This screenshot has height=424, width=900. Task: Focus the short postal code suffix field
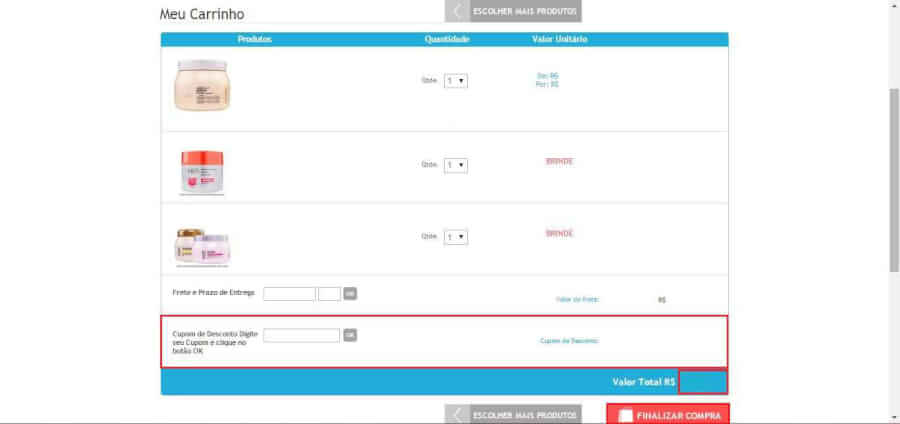329,293
